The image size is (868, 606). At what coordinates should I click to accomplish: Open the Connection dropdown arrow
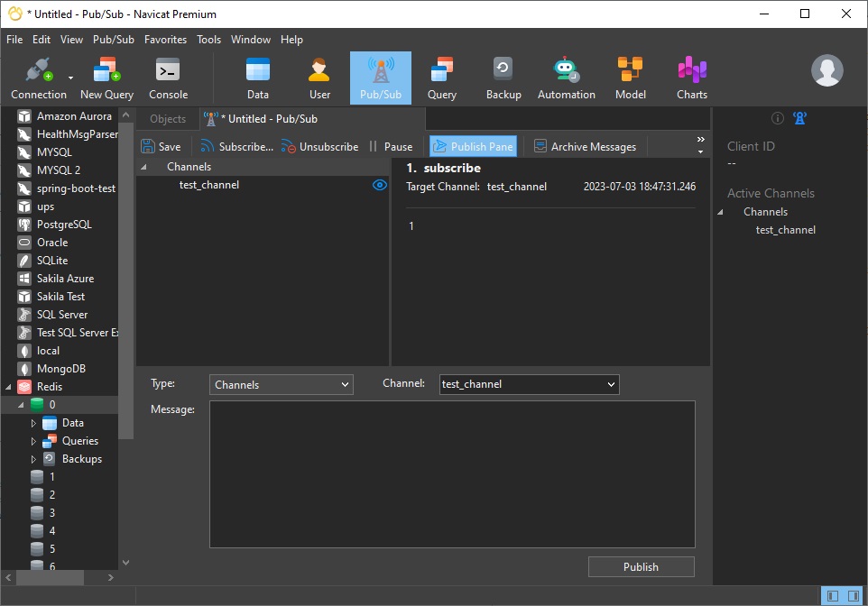coord(71,78)
